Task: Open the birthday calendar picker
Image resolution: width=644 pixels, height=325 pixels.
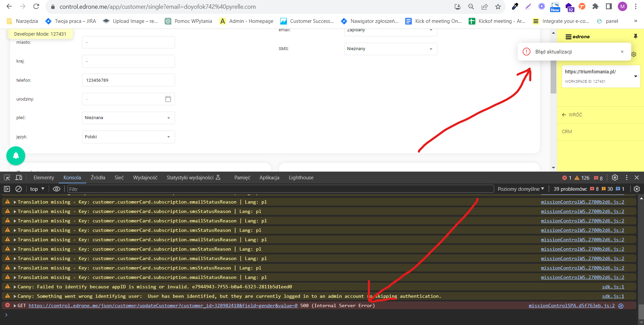Action: tap(168, 99)
